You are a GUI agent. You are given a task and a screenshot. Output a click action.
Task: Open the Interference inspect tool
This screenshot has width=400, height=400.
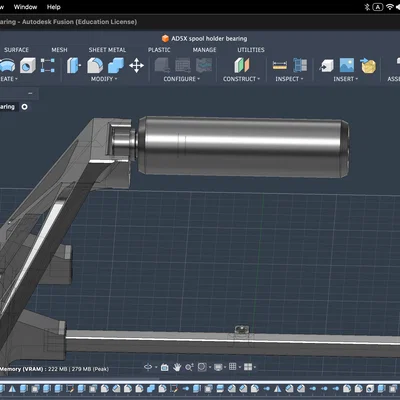point(300,65)
